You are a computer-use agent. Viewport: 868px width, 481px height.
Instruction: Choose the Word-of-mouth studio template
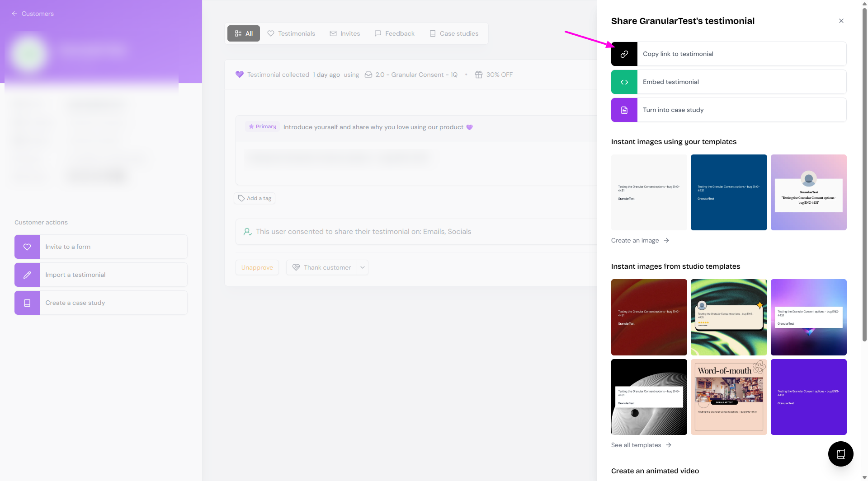pos(728,397)
